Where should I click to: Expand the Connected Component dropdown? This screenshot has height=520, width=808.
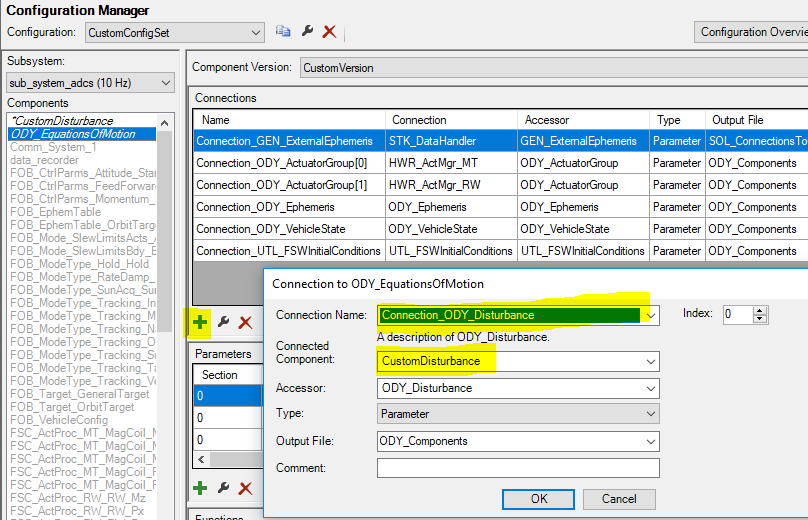click(651, 361)
